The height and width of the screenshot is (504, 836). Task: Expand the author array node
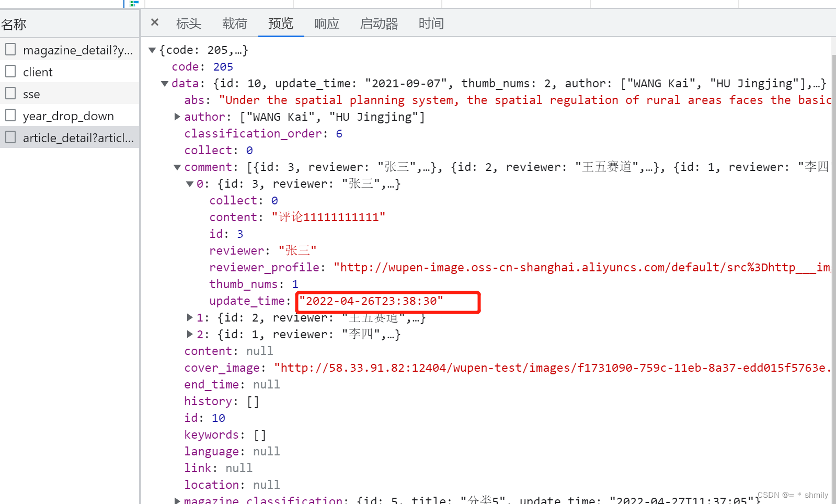[177, 117]
